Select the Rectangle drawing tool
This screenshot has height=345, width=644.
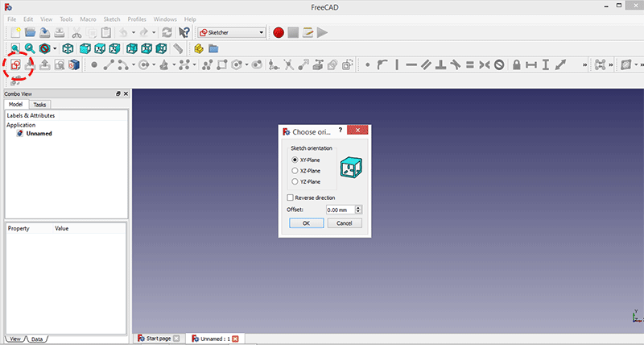point(222,64)
